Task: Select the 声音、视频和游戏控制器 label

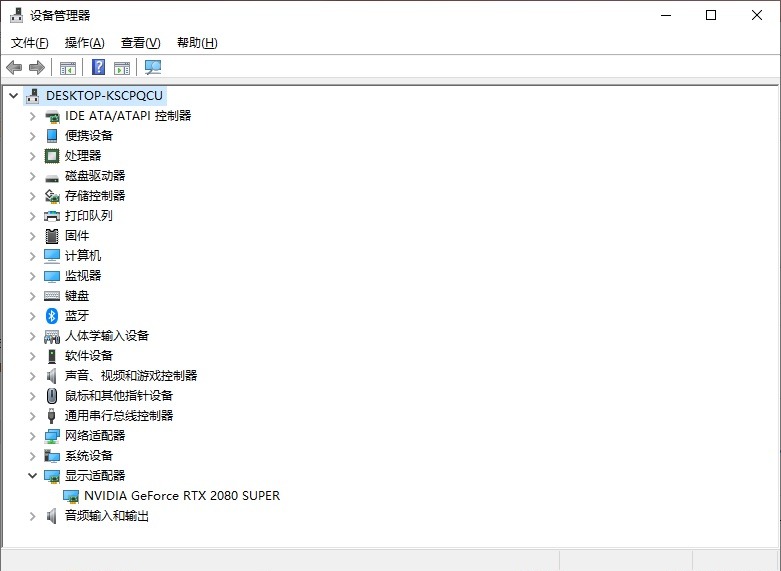Action: (131, 376)
